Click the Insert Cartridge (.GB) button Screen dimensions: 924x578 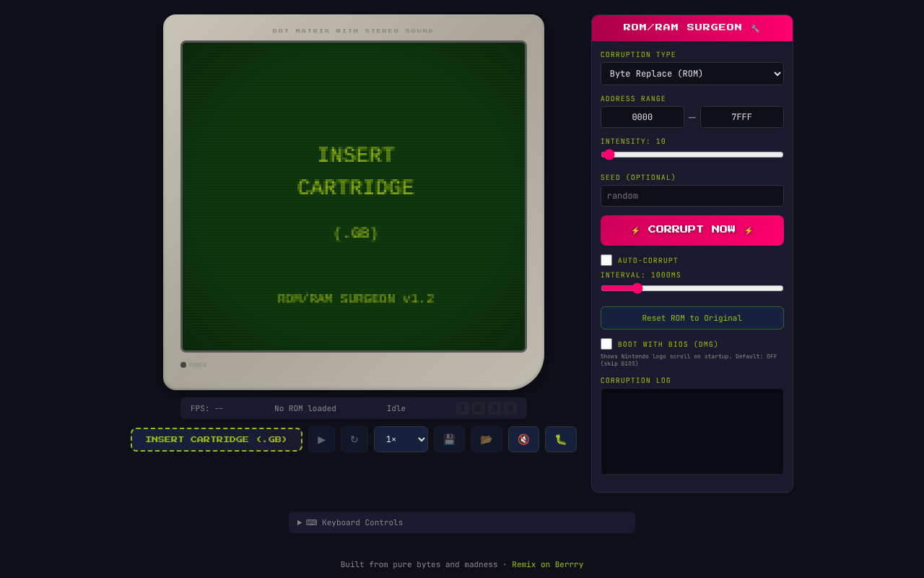click(217, 439)
